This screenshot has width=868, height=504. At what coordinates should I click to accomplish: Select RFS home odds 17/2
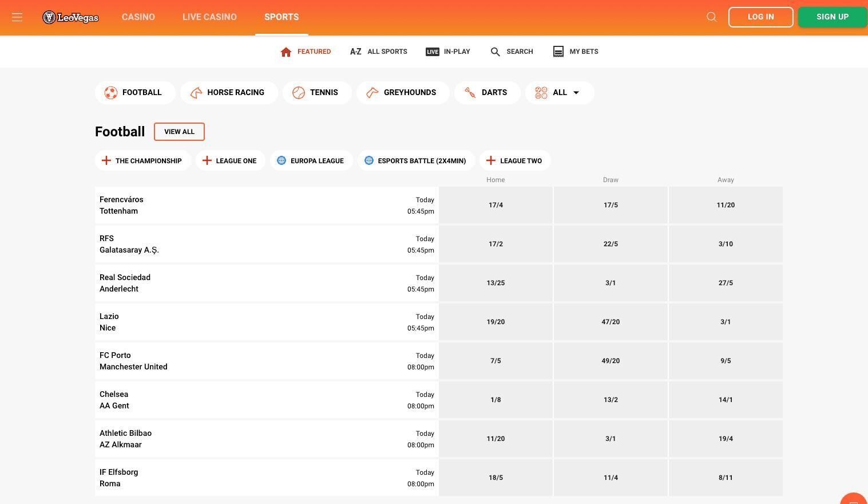[496, 244]
